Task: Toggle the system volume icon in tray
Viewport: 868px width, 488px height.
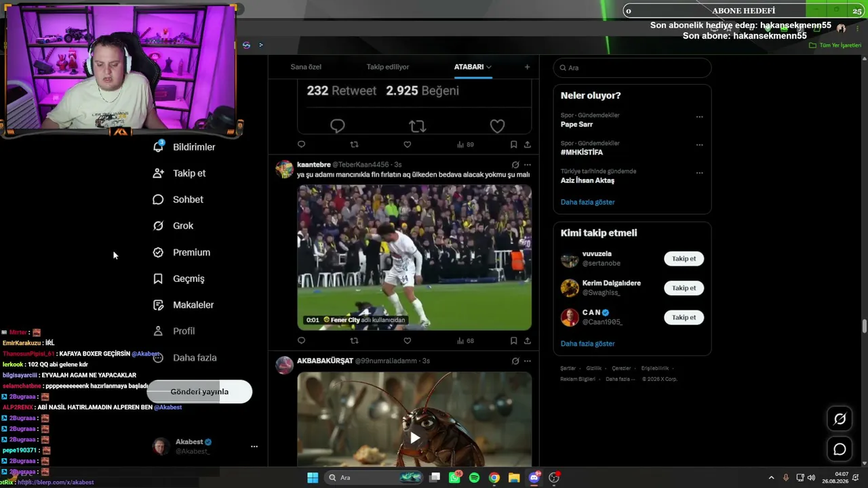Action: click(x=811, y=478)
